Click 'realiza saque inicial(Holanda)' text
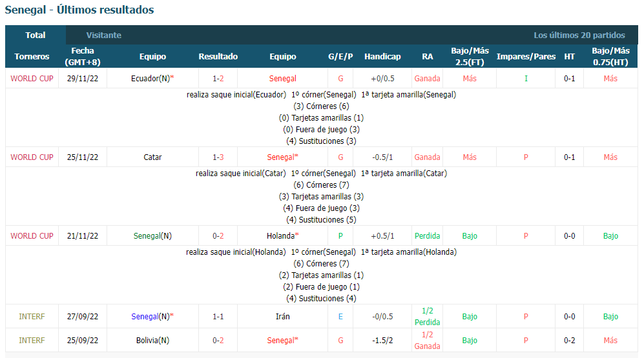Viewport: 644px width, 358px height. (x=236, y=252)
